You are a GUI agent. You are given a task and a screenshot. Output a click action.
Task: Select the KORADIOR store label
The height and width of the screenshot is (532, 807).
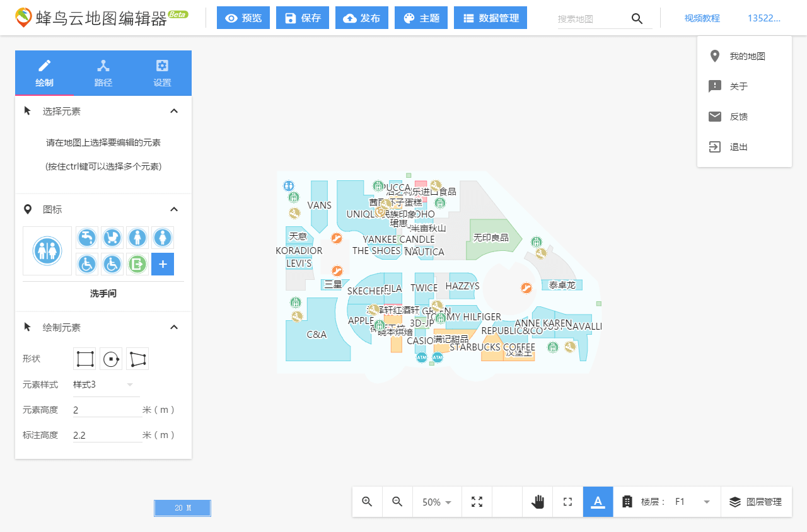[x=299, y=251]
